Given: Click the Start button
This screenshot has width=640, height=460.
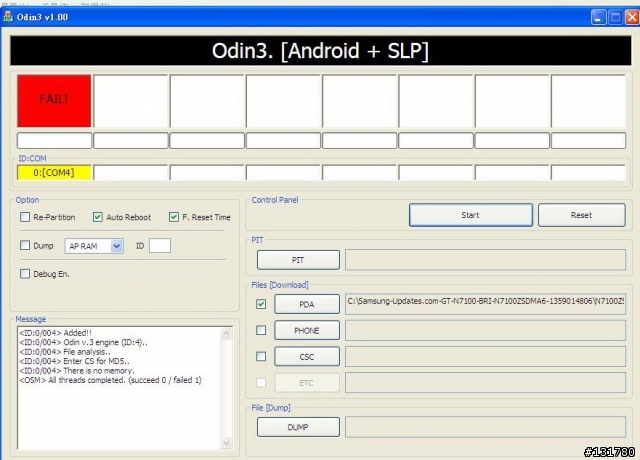Looking at the screenshot, I should (471, 215).
